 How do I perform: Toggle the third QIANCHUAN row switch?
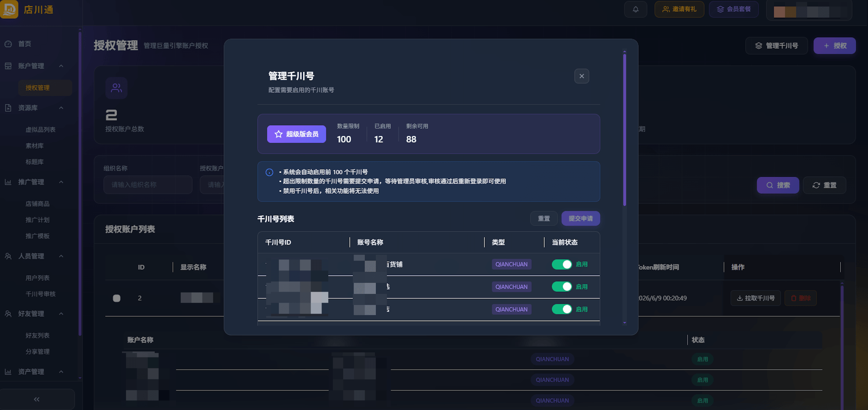(x=562, y=309)
